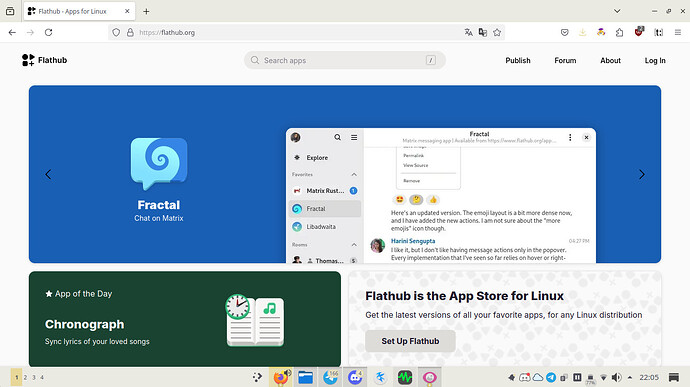The height and width of the screenshot is (387, 690).
Task: Click the search magnifier in Fractal screenshot
Action: [338, 137]
